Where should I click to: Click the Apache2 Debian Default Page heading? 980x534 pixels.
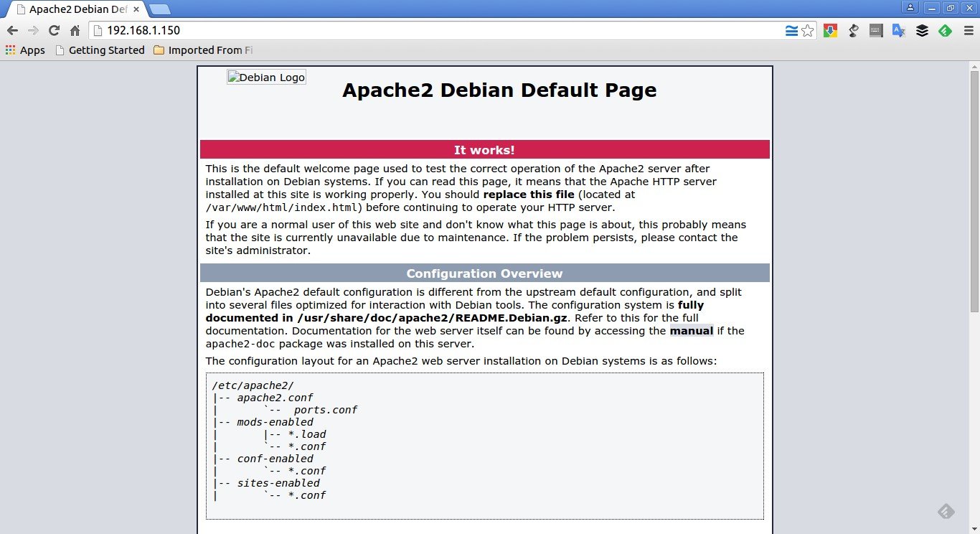point(499,90)
